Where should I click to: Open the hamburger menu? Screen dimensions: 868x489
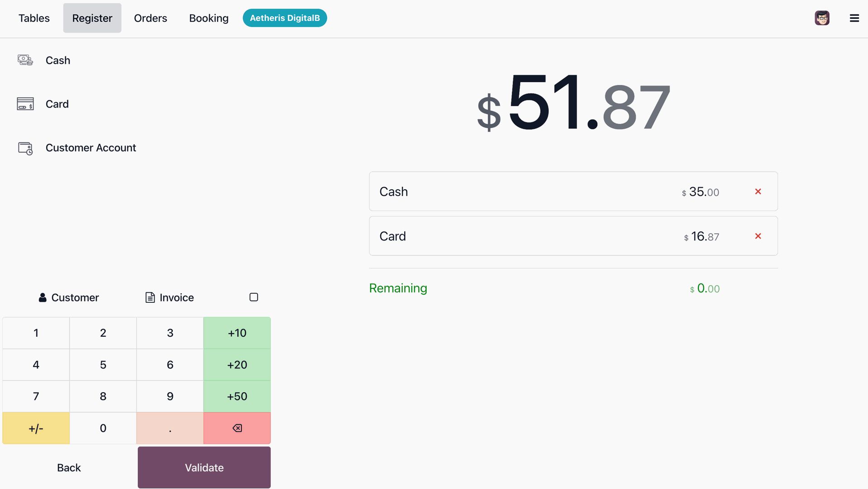[854, 18]
